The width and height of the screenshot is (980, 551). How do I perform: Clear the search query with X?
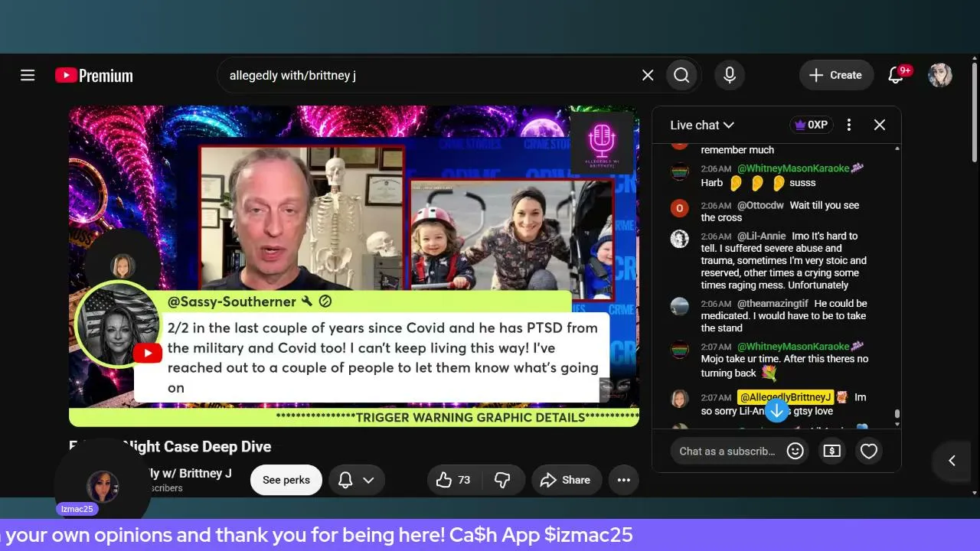click(x=648, y=75)
